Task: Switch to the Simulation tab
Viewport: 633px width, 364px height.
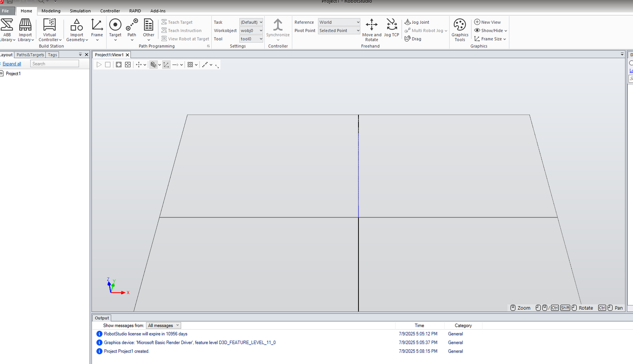Action: [80, 11]
